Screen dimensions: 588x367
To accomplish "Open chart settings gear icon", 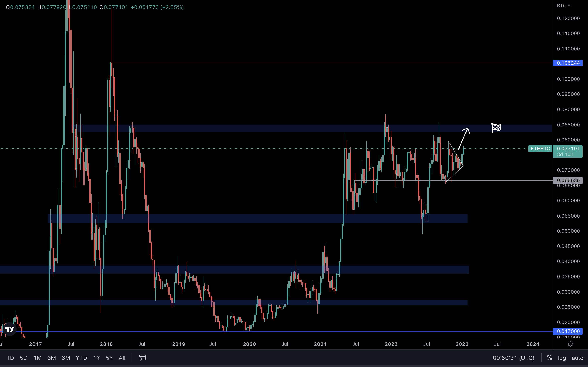I will tap(570, 344).
